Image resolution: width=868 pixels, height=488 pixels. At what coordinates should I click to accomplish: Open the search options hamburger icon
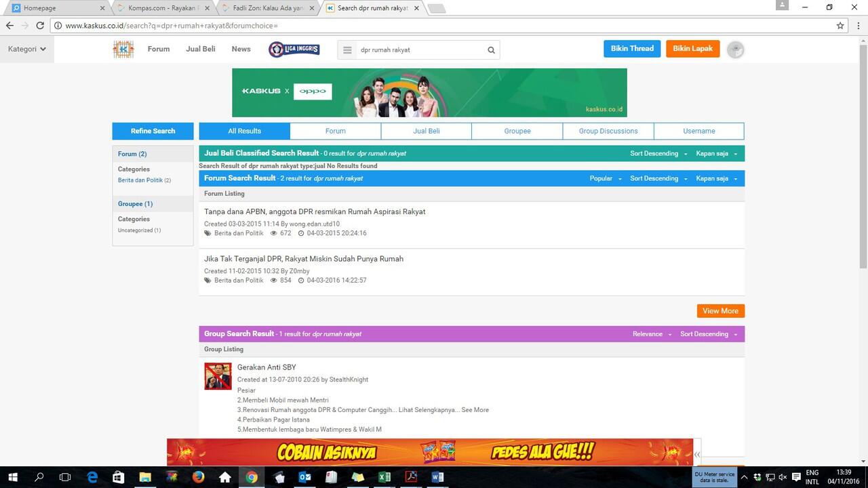click(347, 50)
